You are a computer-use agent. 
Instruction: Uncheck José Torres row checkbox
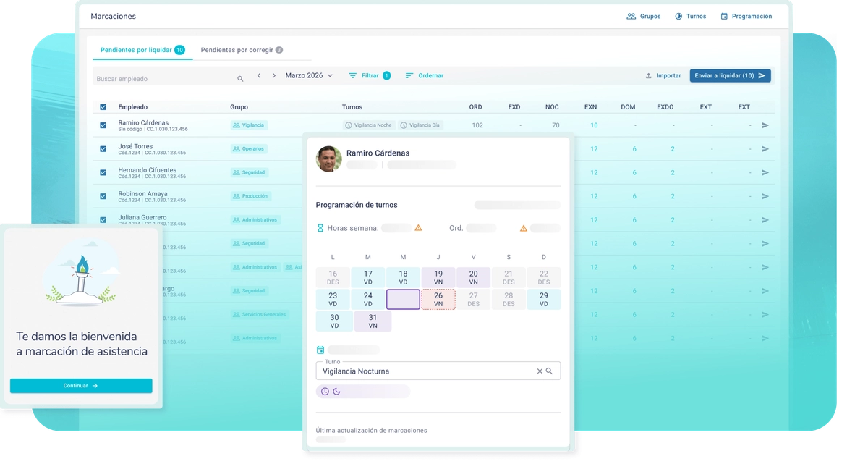click(x=103, y=149)
